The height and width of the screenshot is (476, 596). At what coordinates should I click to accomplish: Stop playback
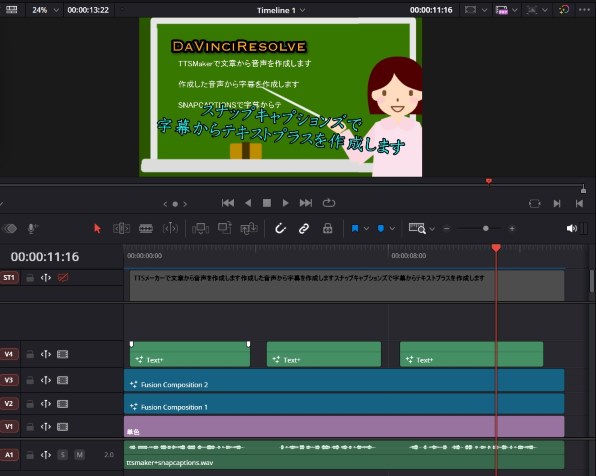tap(267, 203)
